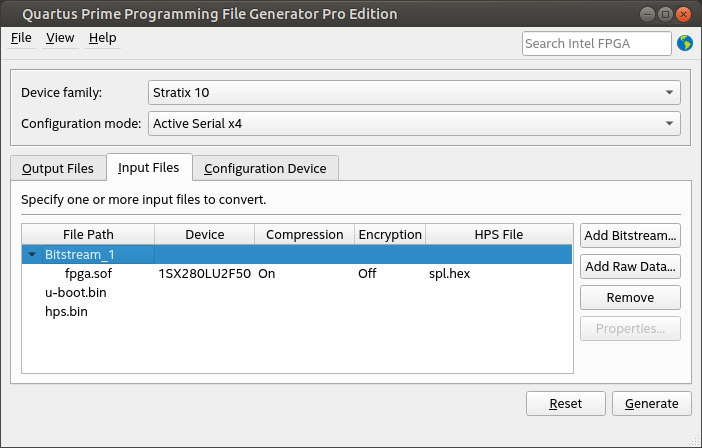This screenshot has height=448, width=702.
Task: Switch to the Output Files tab
Action: 58,168
